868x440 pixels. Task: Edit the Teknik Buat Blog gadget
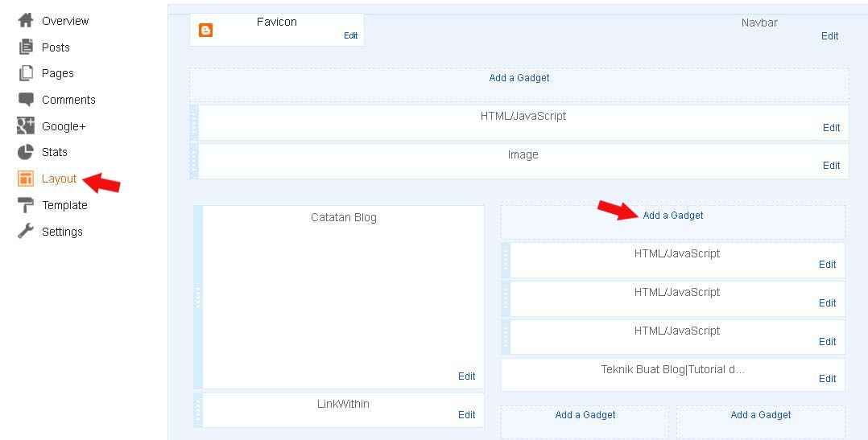click(827, 379)
